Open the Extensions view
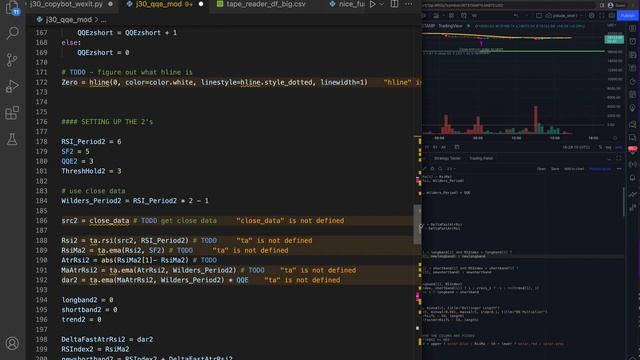This screenshot has width=640, height=360. (x=12, y=113)
